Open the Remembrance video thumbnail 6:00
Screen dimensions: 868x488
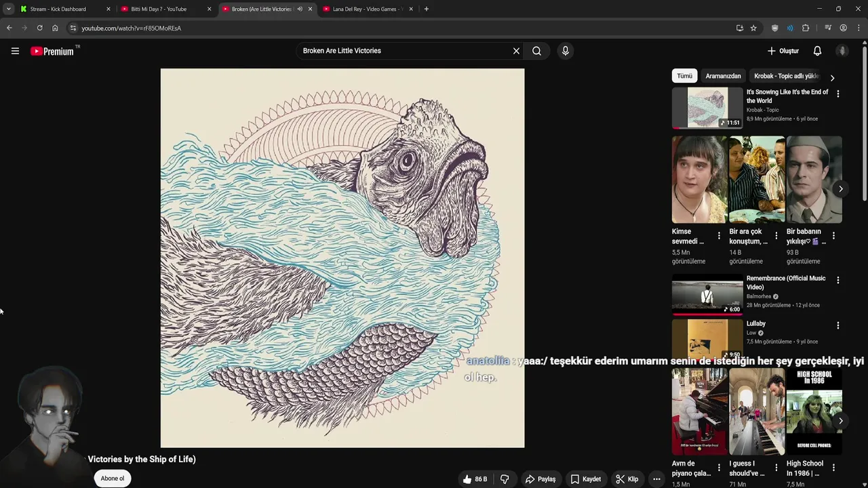click(707, 294)
